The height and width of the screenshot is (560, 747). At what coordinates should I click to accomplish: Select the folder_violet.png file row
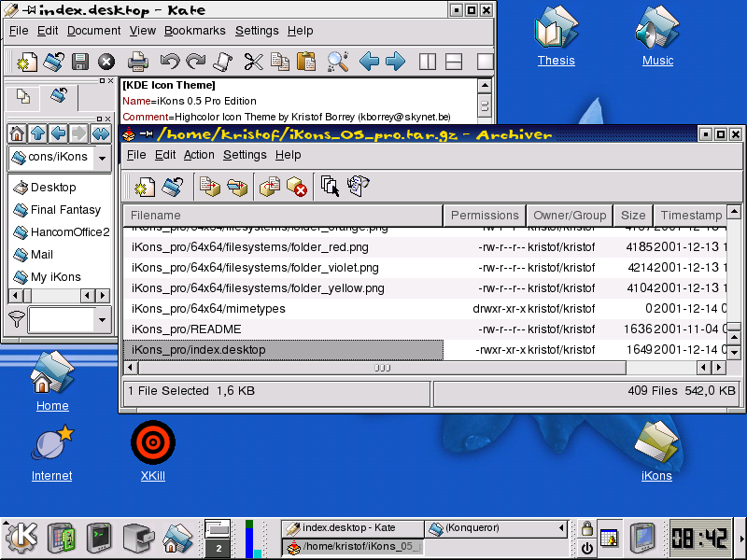click(x=425, y=268)
